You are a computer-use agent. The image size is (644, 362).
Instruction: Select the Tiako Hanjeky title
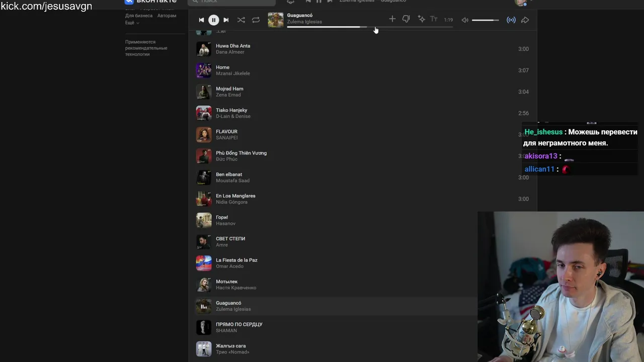tap(231, 110)
